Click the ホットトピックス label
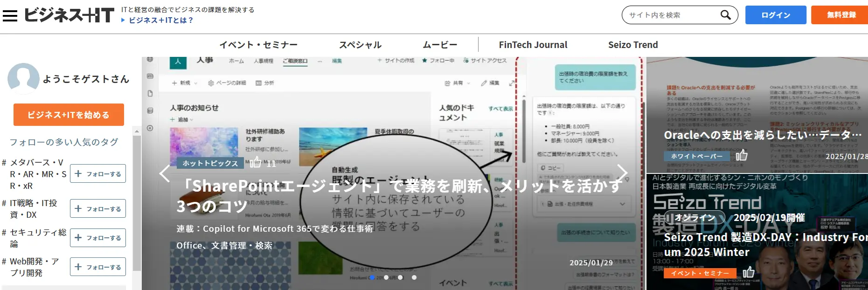This screenshot has height=290, width=868. tap(210, 163)
